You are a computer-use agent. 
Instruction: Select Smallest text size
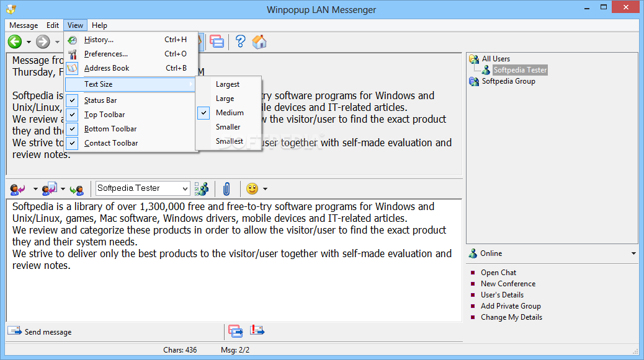pos(228,141)
